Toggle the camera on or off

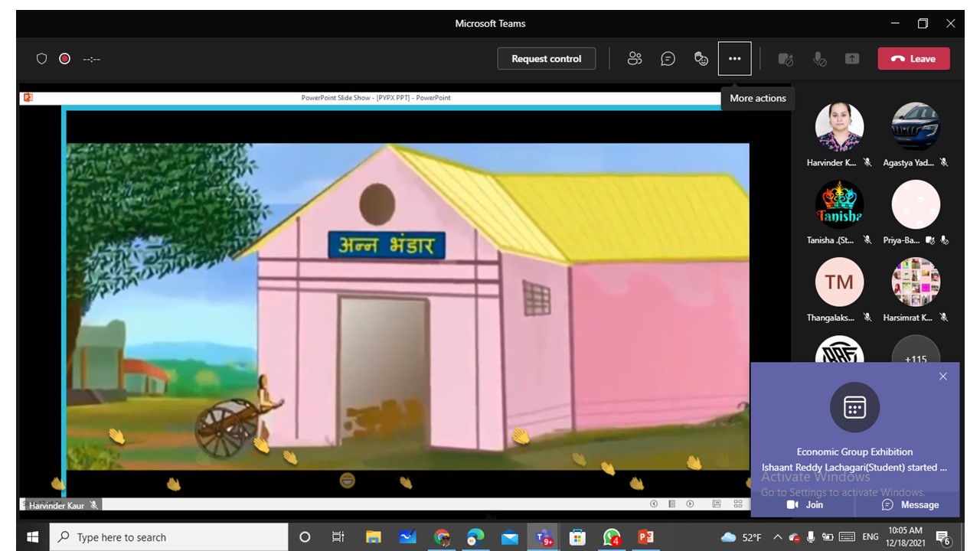point(786,59)
